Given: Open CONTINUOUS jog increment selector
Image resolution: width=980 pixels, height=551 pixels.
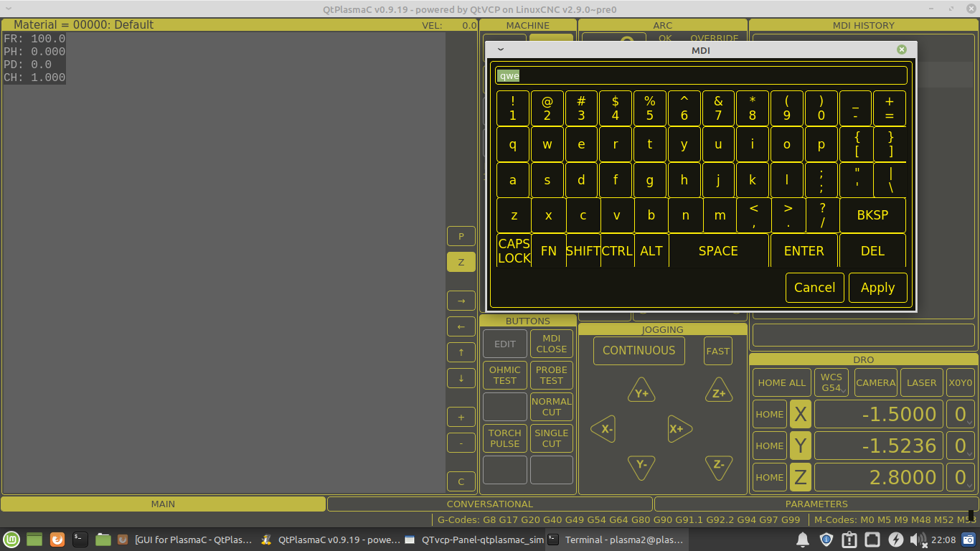Looking at the screenshot, I should pyautogui.click(x=639, y=351).
